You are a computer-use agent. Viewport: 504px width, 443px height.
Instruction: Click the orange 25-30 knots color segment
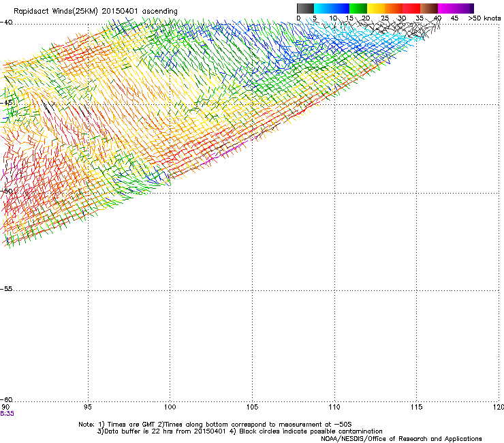pos(394,8)
